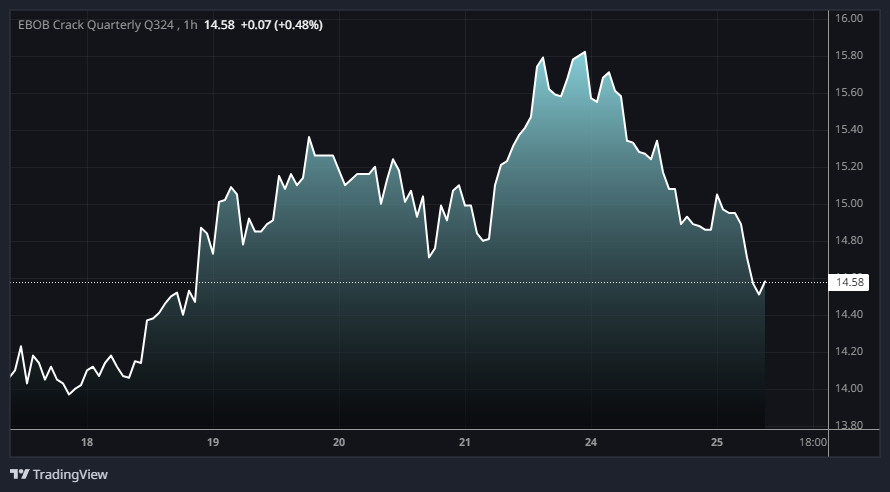
Task: Click the 14.00 price axis label
Action: [x=849, y=389]
